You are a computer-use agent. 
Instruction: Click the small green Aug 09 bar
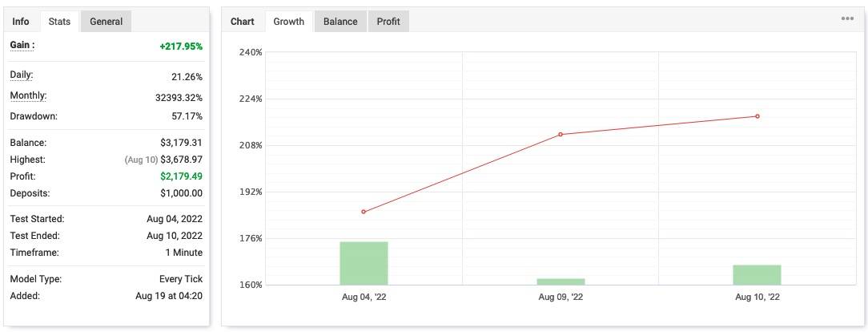pyautogui.click(x=561, y=281)
